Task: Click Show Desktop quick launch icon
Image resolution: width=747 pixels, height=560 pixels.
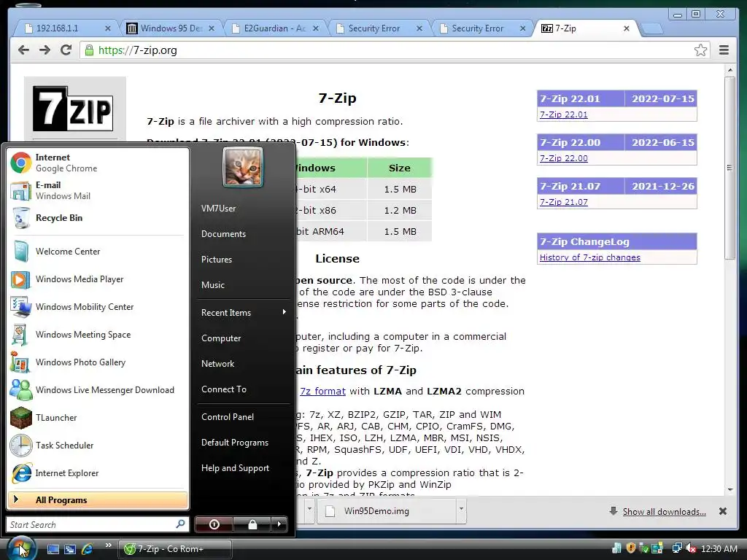Action: pyautogui.click(x=53, y=549)
